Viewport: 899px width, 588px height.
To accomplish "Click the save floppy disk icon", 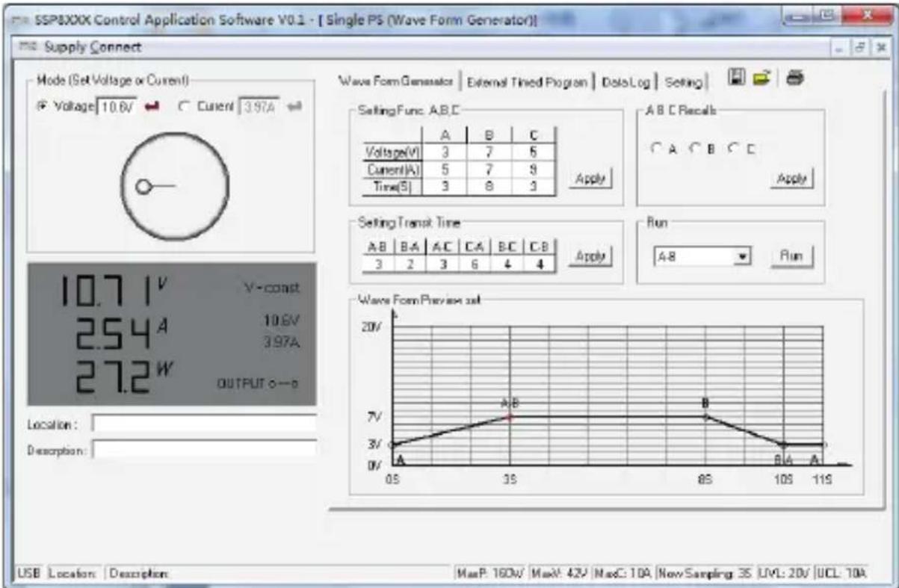I will point(735,77).
